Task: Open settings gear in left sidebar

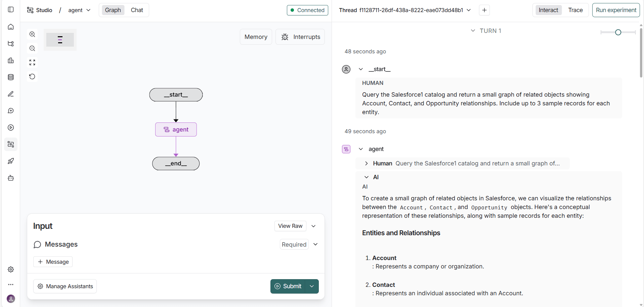Action: (x=11, y=269)
